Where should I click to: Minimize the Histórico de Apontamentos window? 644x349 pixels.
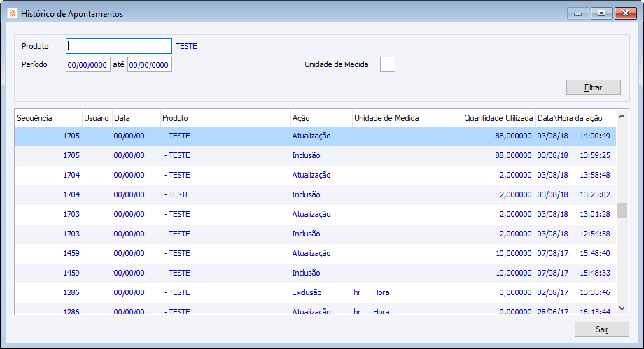[578, 13]
